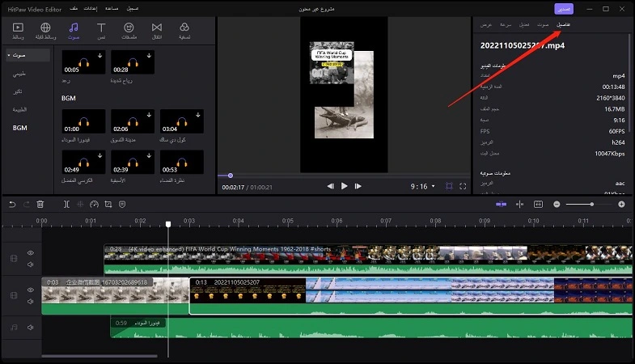Redo the last undone action
Viewport: 635px width, 364px height.
tap(27, 205)
